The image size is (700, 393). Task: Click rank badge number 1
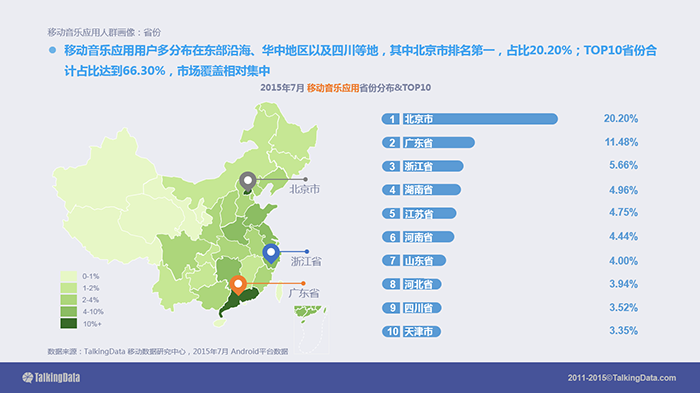[391, 119]
